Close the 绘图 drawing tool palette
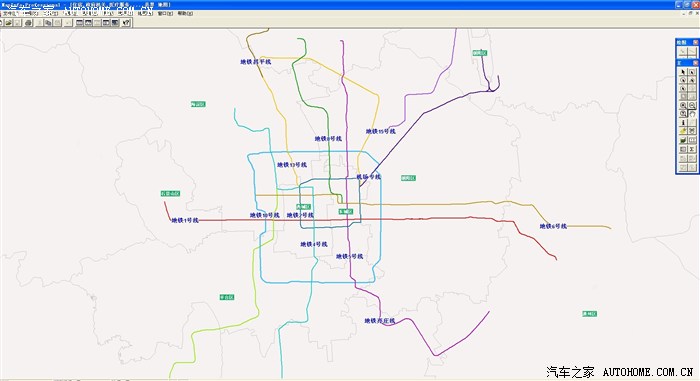 695,42
